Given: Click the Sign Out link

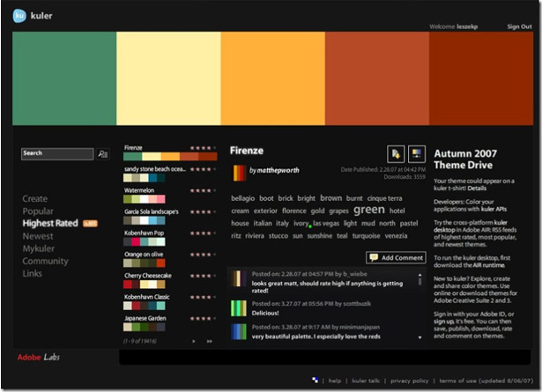Looking at the screenshot, I should coord(519,26).
